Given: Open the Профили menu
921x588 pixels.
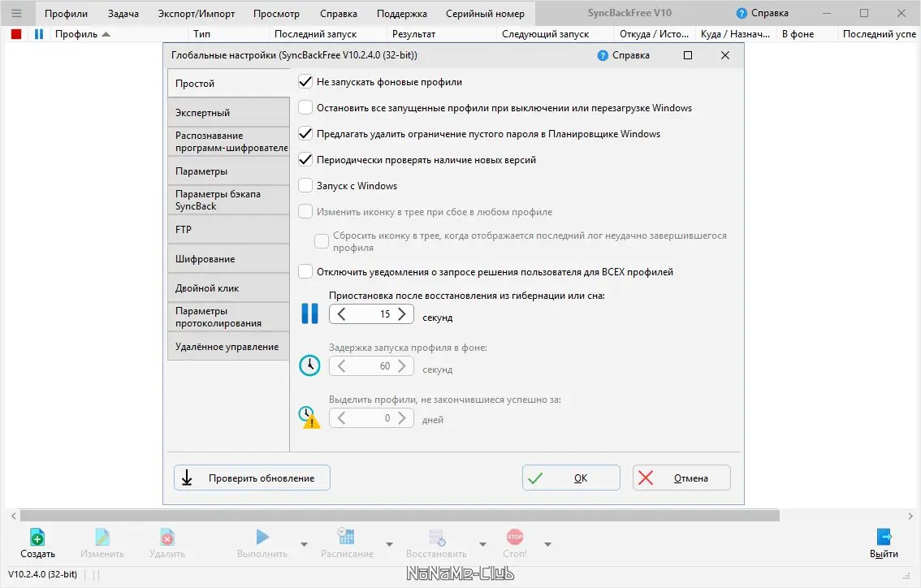Looking at the screenshot, I should 66,14.
